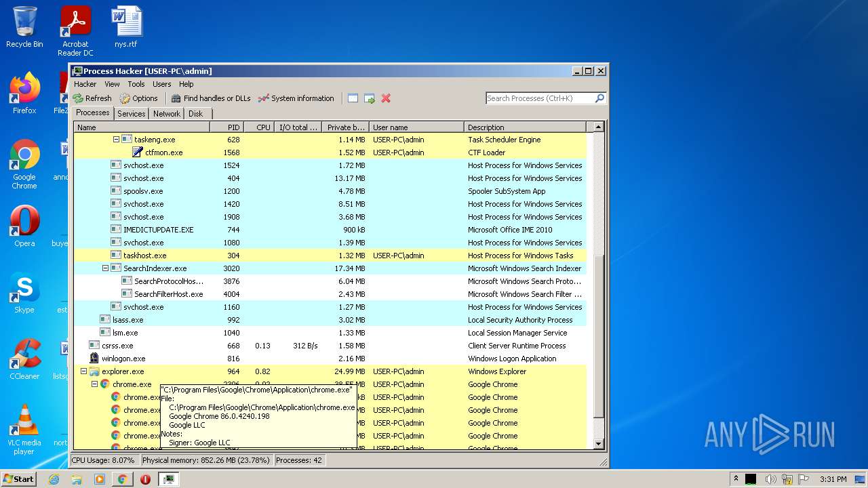This screenshot has width=868, height=488.
Task: Collapse the explorer.exe tree node
Action: (83, 371)
